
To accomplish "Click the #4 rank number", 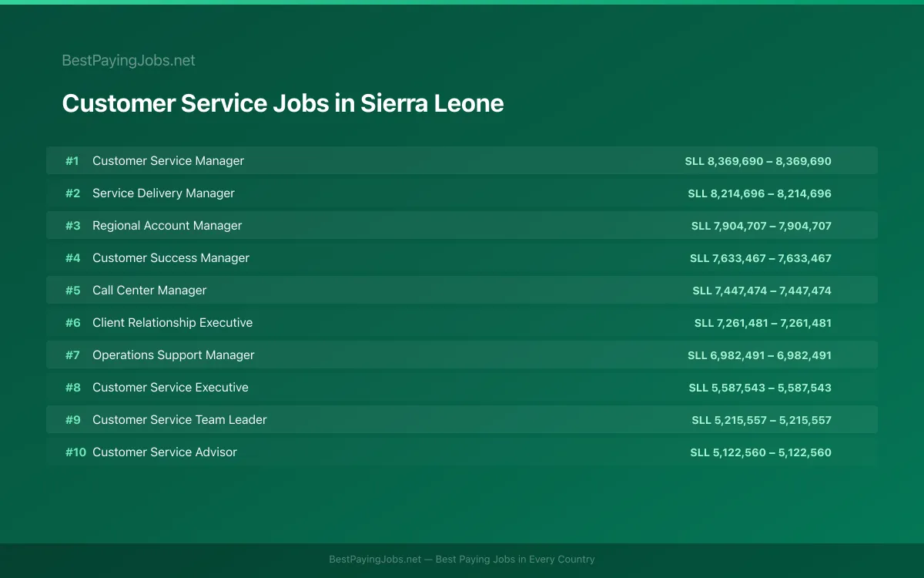I will pyautogui.click(x=72, y=258).
